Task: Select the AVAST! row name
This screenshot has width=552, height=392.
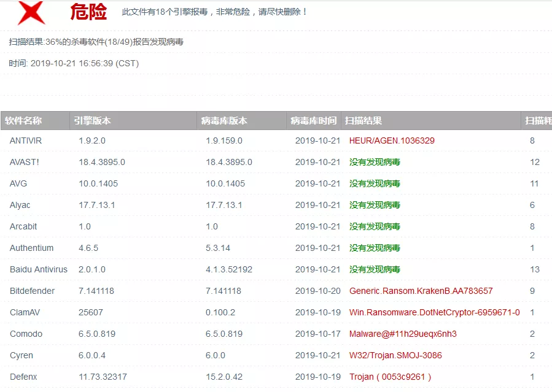Action: coord(25,162)
